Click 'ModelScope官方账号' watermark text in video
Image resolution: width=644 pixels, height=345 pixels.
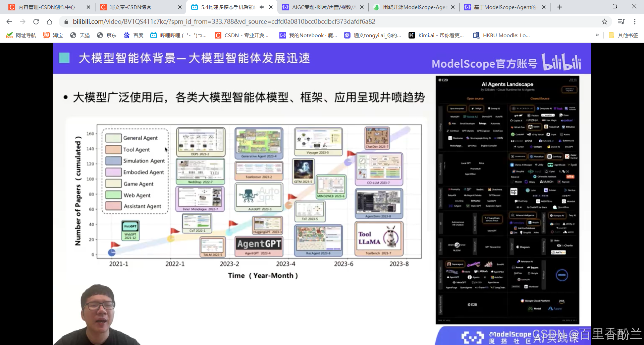[x=484, y=63]
